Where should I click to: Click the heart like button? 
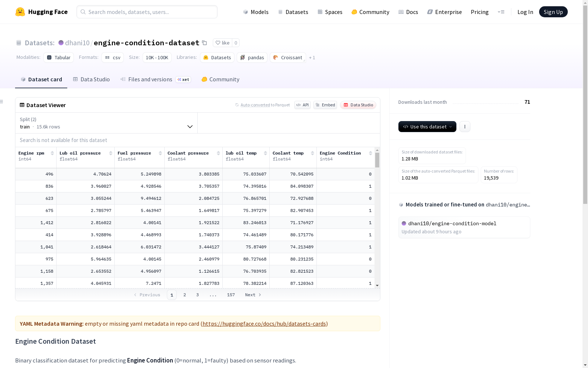(x=222, y=43)
